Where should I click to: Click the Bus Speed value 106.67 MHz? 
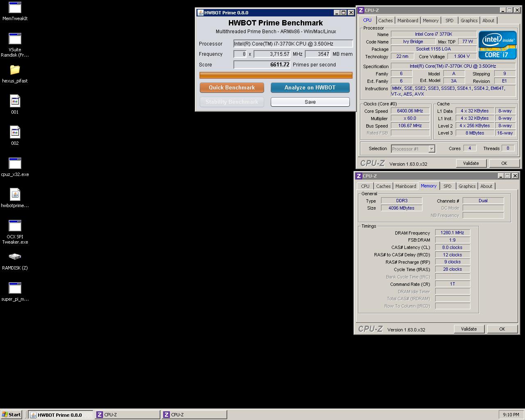410,126
